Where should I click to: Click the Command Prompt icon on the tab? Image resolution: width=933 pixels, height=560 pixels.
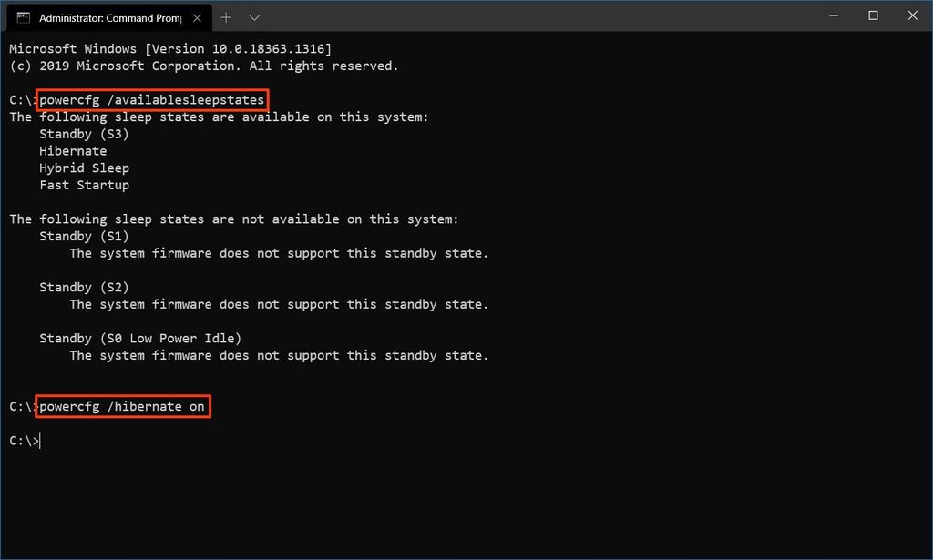[x=22, y=16]
